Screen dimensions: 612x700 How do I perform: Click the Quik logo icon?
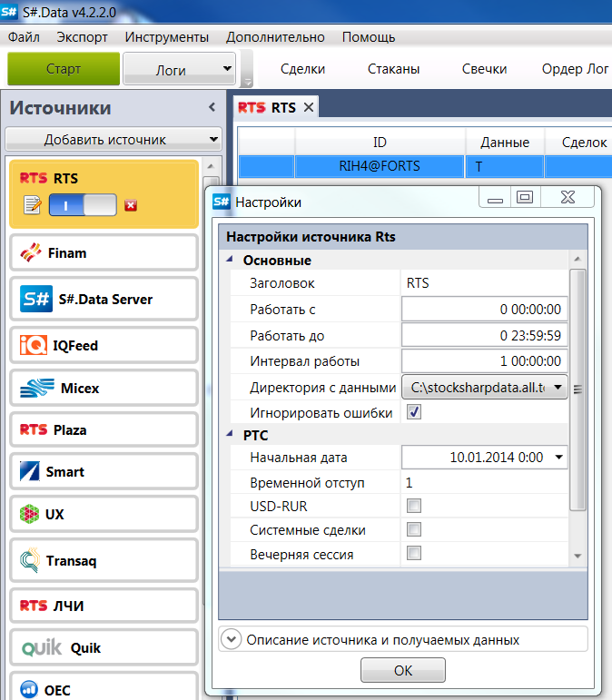[42, 647]
